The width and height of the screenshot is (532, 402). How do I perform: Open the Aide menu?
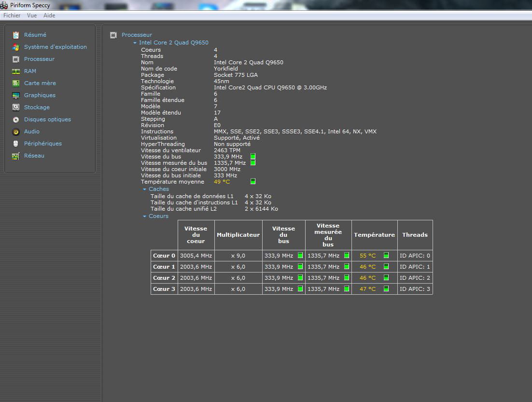click(49, 15)
